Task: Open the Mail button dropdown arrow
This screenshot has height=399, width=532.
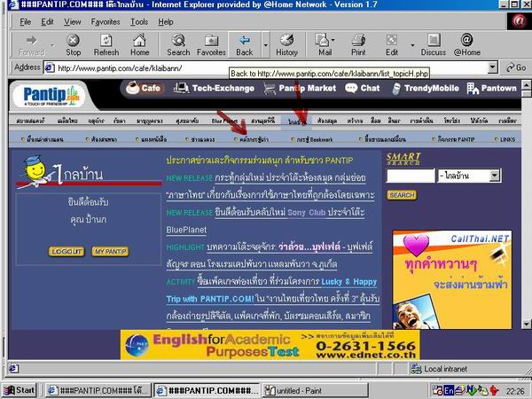Action: pos(332,40)
